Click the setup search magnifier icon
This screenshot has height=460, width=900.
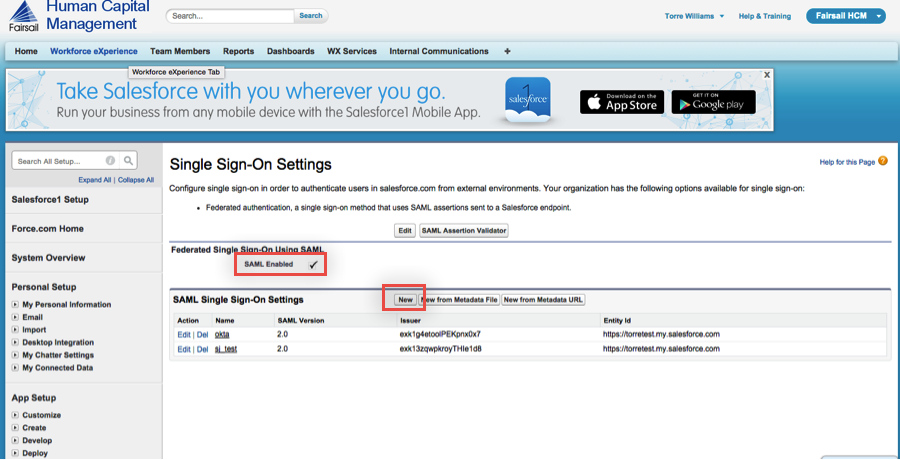(x=128, y=160)
